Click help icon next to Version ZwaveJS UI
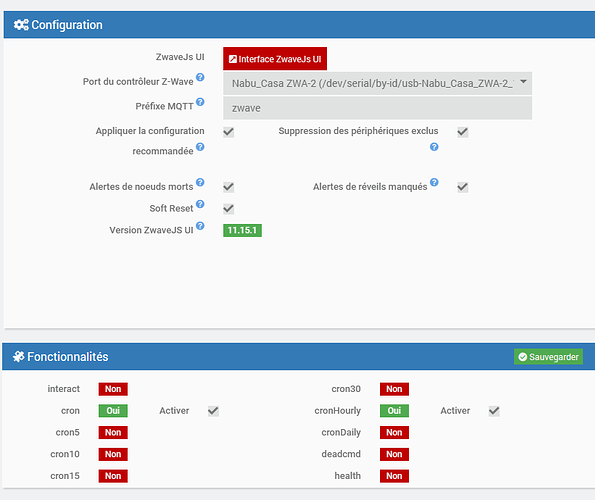595x500 pixels. click(x=200, y=226)
